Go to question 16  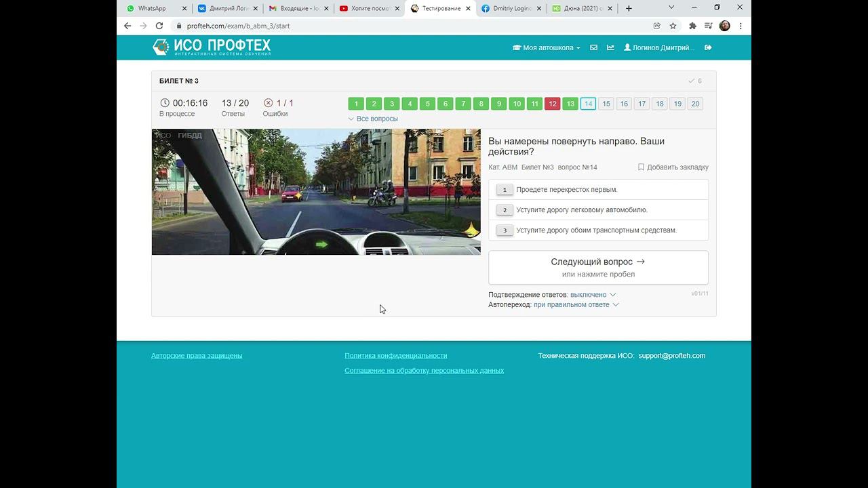[x=624, y=104]
